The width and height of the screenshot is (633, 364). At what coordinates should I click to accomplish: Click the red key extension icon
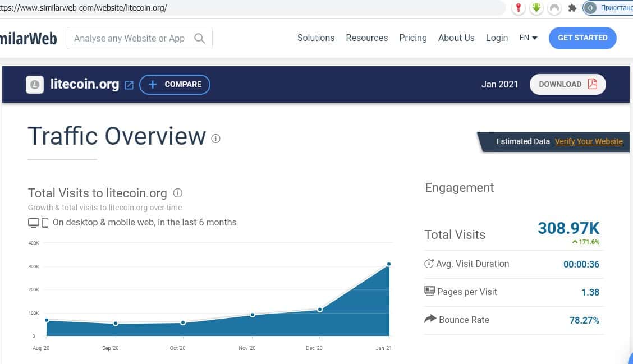point(519,8)
